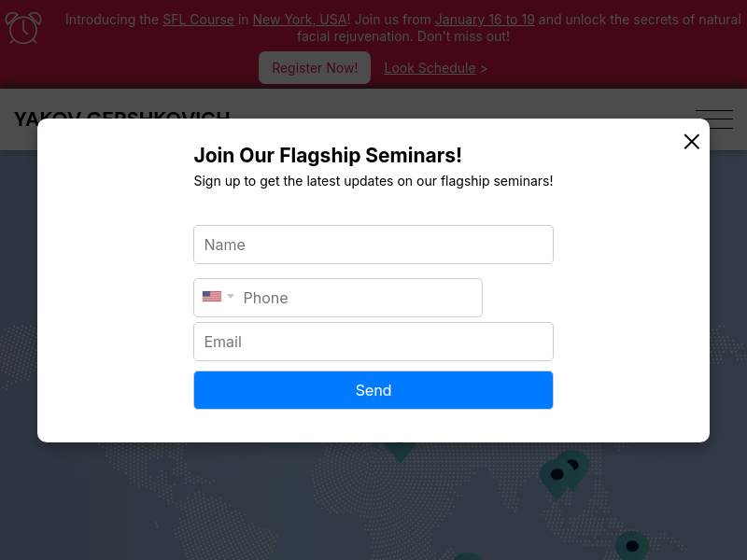This screenshot has width=747, height=560.
Task: Click the Name input field
Action: pyautogui.click(x=373, y=245)
